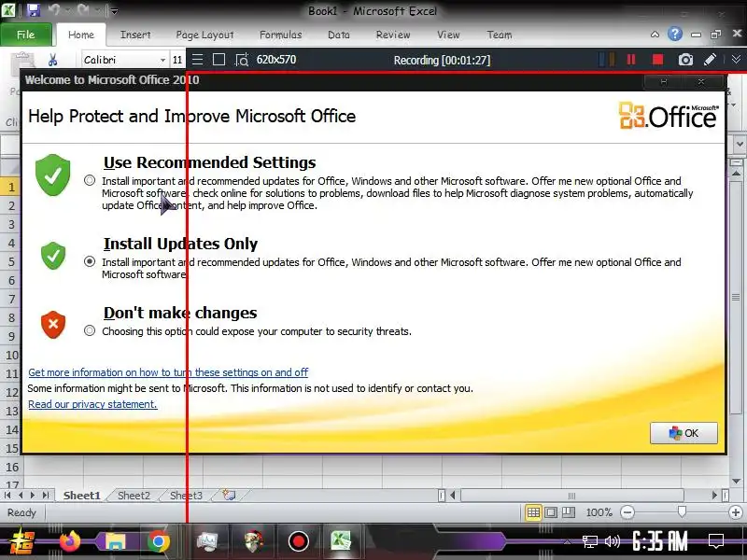Open Read our privacy statement link
This screenshot has height=560, width=747.
pyautogui.click(x=92, y=404)
